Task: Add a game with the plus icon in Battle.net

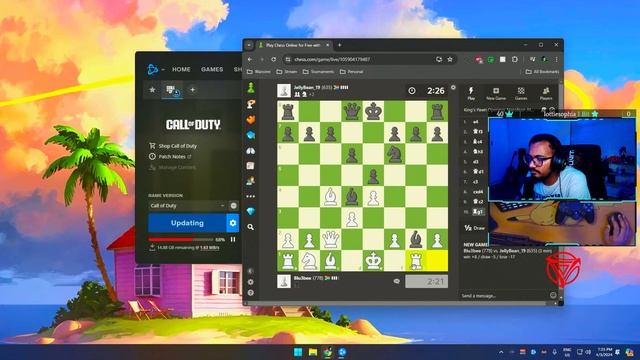Action: click(x=192, y=89)
